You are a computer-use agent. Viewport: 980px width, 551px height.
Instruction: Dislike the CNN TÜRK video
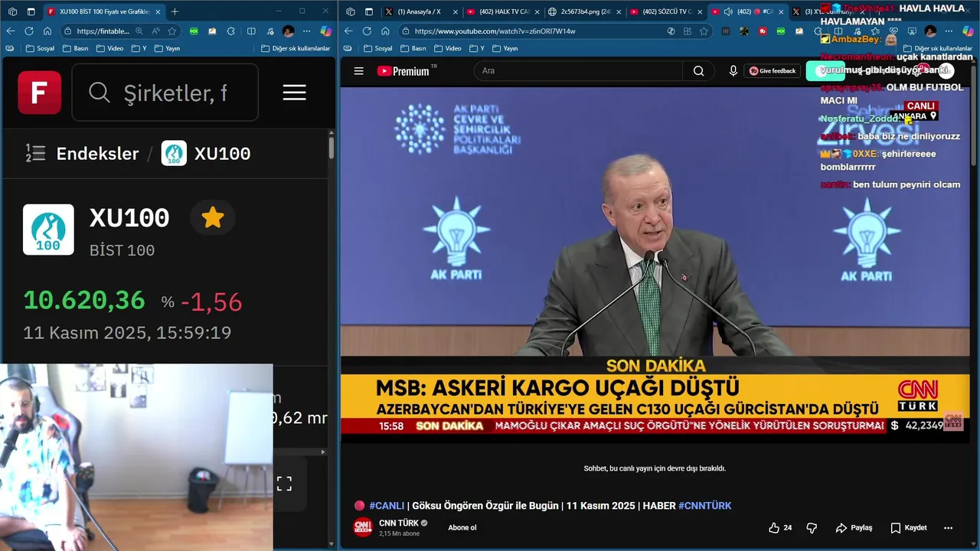(812, 528)
